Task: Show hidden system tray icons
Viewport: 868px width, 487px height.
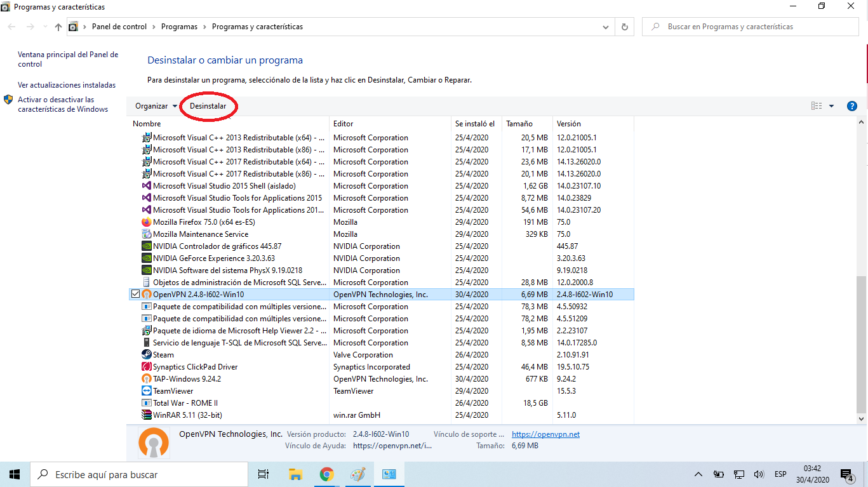Action: pos(698,474)
